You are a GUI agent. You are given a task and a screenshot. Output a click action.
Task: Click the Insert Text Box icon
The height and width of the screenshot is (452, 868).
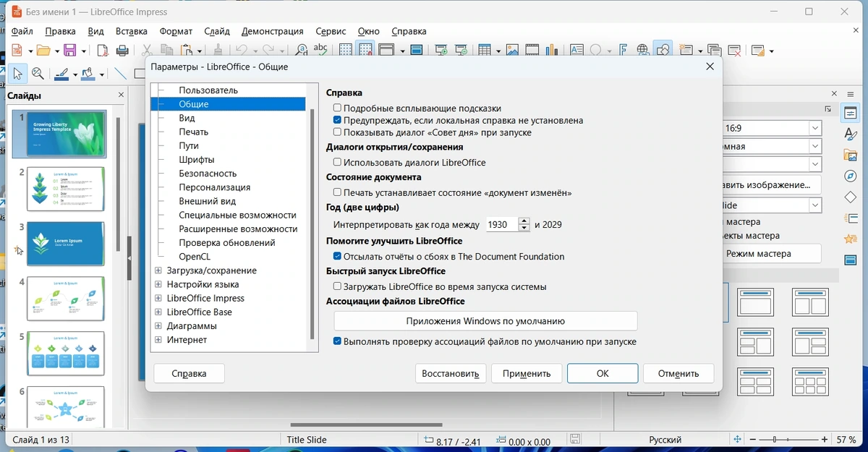(x=576, y=50)
